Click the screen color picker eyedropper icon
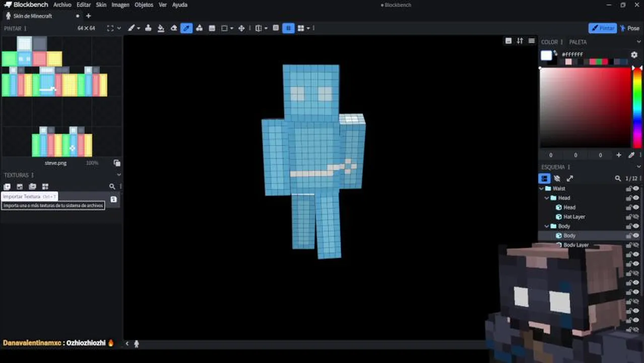Image resolution: width=644 pixels, height=363 pixels. point(631,155)
